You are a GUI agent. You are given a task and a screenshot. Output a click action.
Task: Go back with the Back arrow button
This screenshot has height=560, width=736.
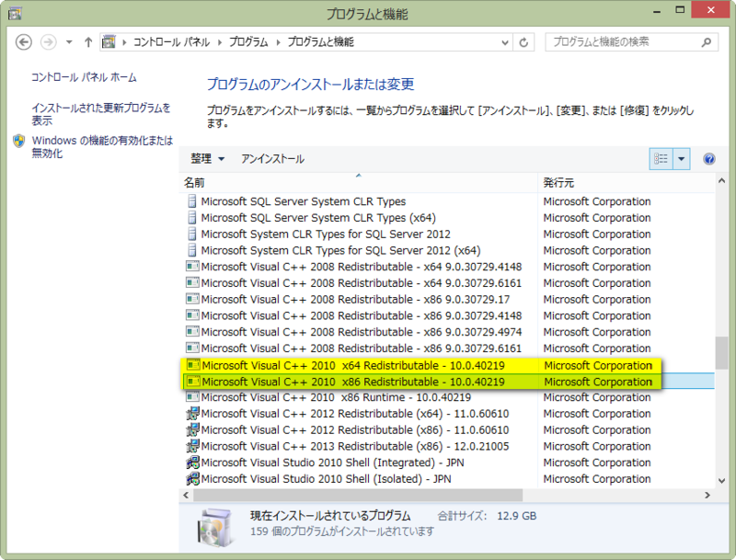pos(24,42)
